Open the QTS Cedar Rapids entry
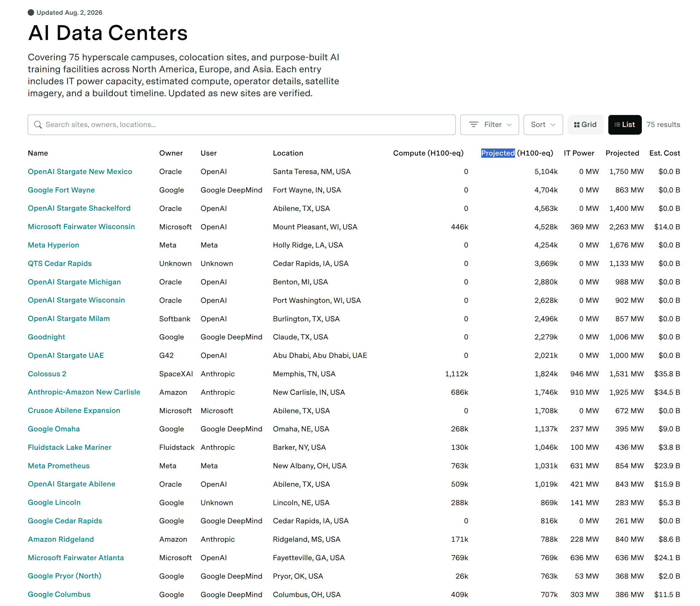This screenshot has height=606, width=700. (60, 263)
